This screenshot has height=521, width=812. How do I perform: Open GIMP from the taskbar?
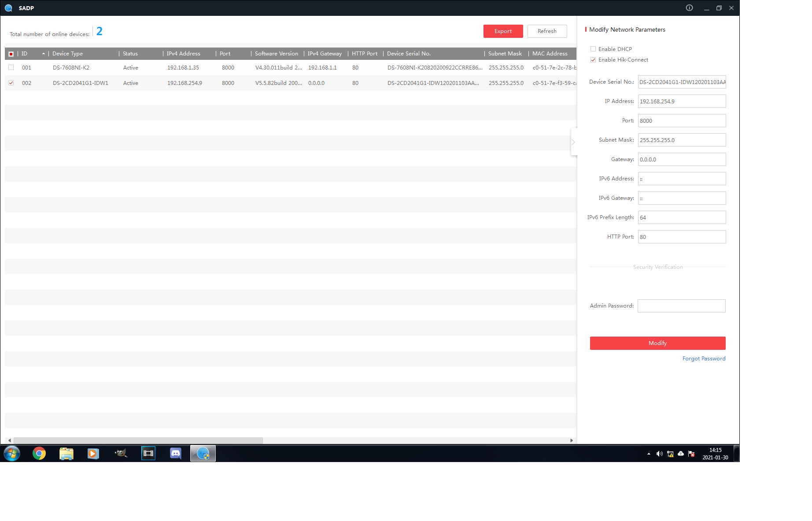(121, 453)
